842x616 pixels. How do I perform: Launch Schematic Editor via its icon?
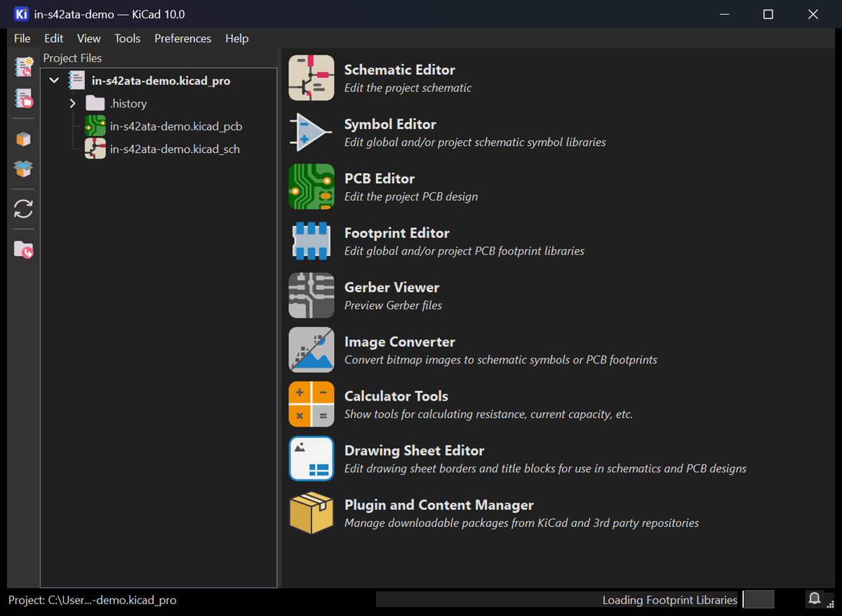point(312,78)
